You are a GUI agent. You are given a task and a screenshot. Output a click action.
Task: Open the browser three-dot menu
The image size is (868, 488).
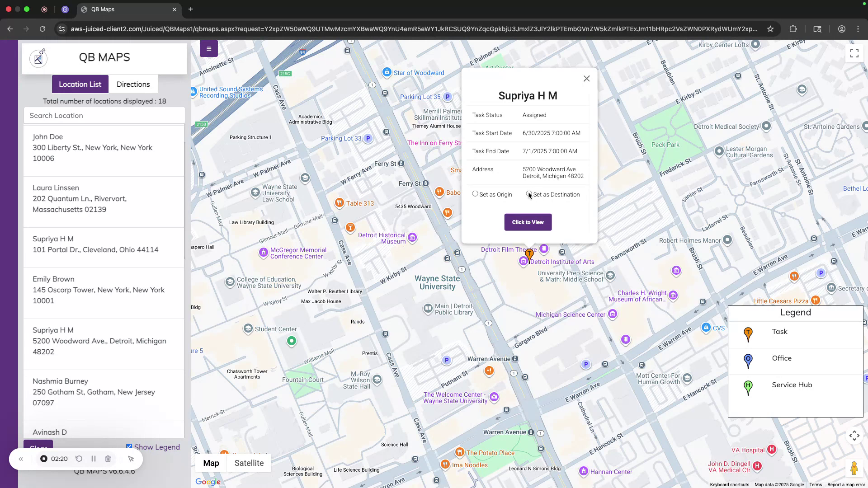858,28
